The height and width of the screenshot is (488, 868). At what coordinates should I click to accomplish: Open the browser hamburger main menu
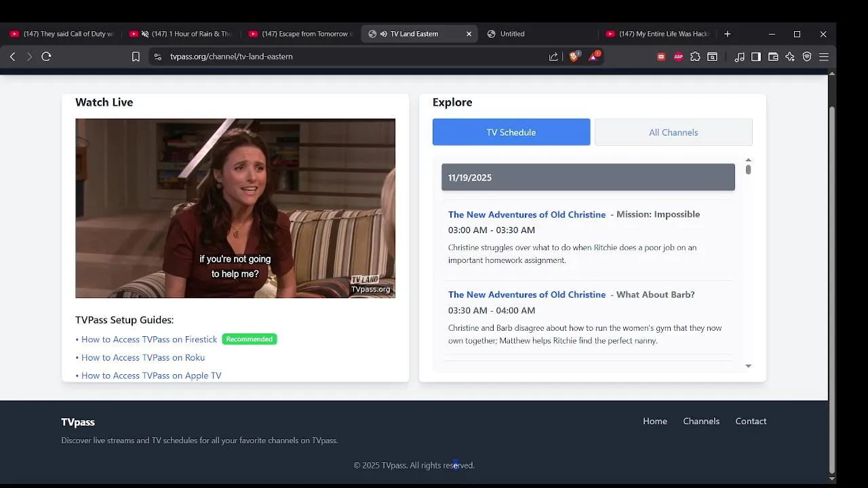pos(824,57)
